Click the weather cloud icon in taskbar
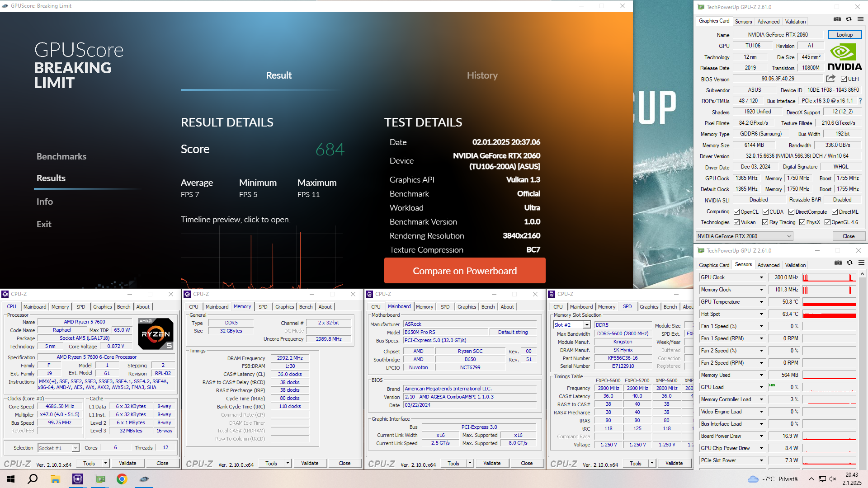The width and height of the screenshot is (868, 488). pos(753,479)
